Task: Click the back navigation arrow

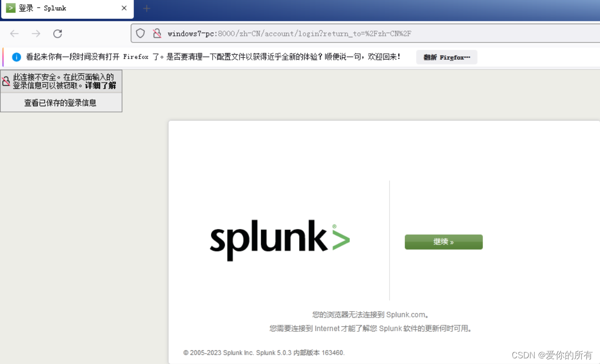Action: pyautogui.click(x=14, y=34)
